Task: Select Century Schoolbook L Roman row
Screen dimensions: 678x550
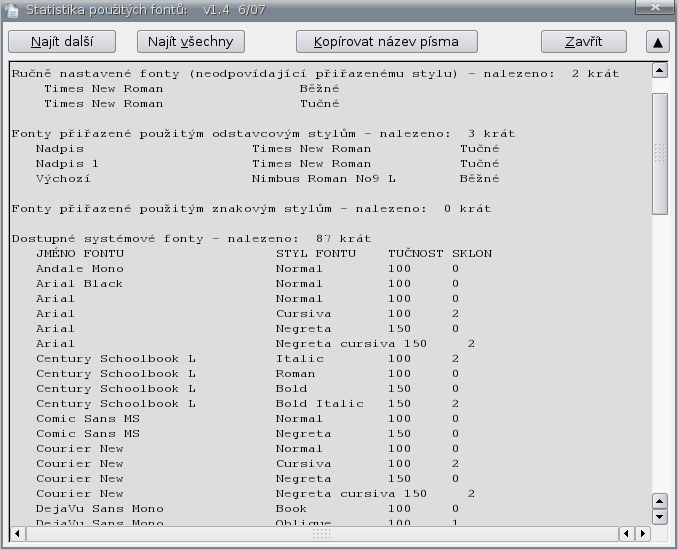Action: click(247, 374)
